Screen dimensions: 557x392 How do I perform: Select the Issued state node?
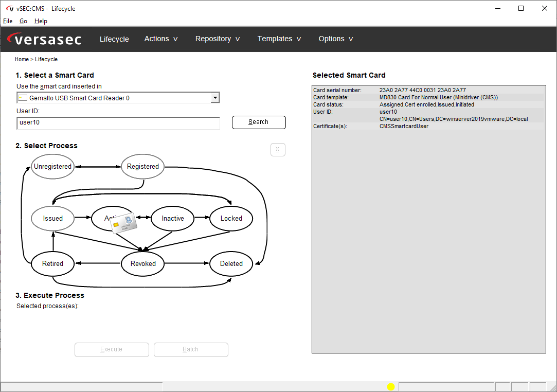click(52, 219)
